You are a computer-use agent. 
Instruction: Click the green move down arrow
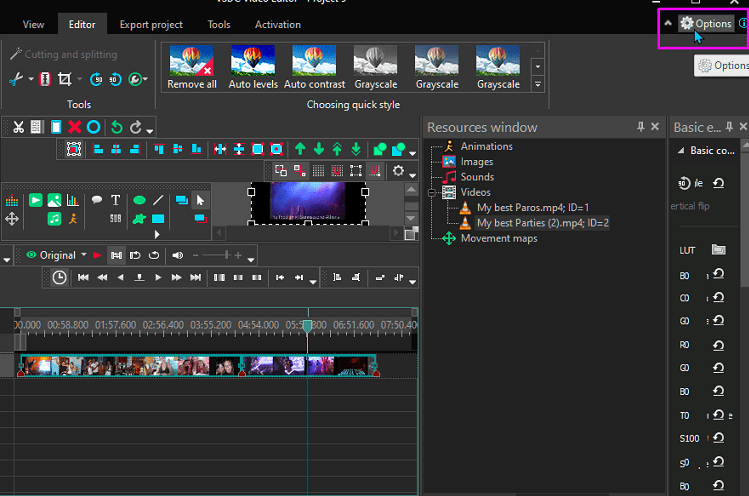coord(319,149)
